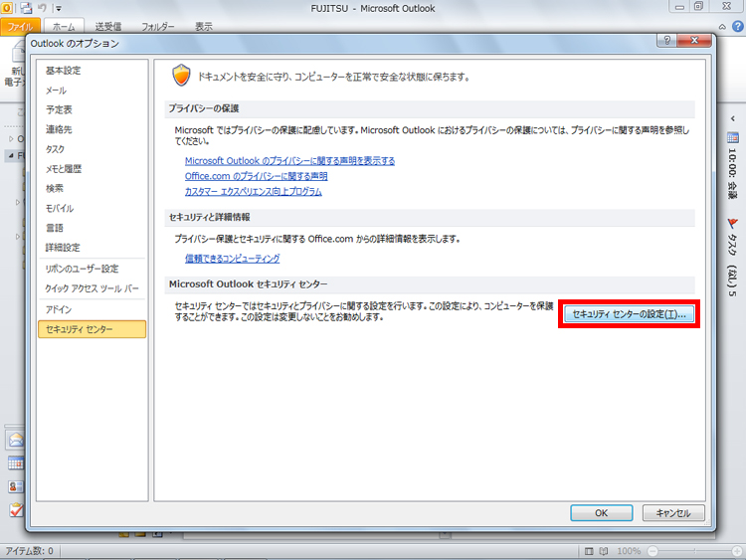This screenshot has width=746, height=560.
Task: Click the blue Outlook Help icon
Action: tap(738, 27)
